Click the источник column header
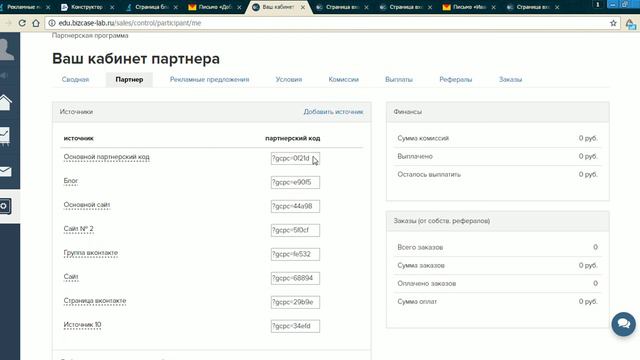This screenshot has width=640, height=360. (78, 138)
